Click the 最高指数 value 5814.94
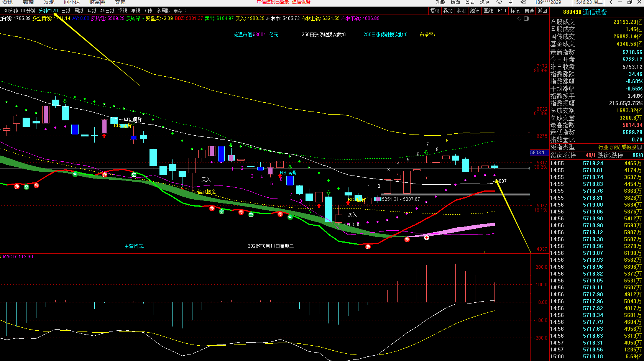644x361 pixels. [x=632, y=125]
